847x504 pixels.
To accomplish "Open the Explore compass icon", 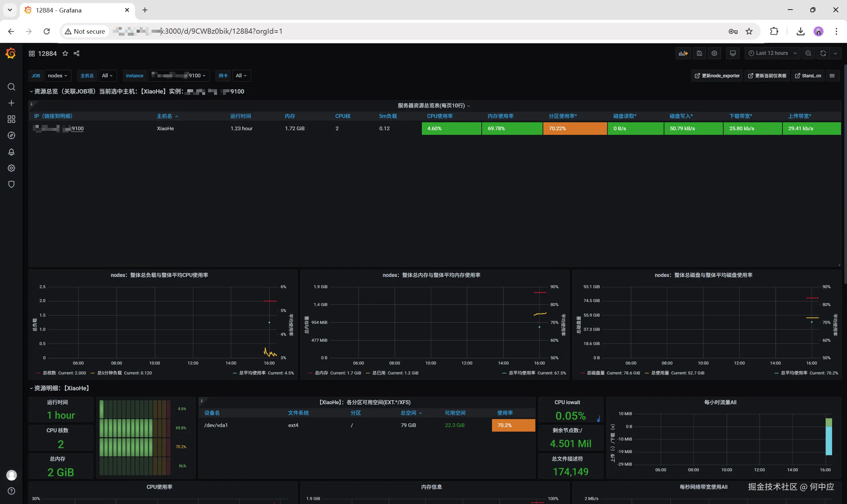I will pos(11,136).
